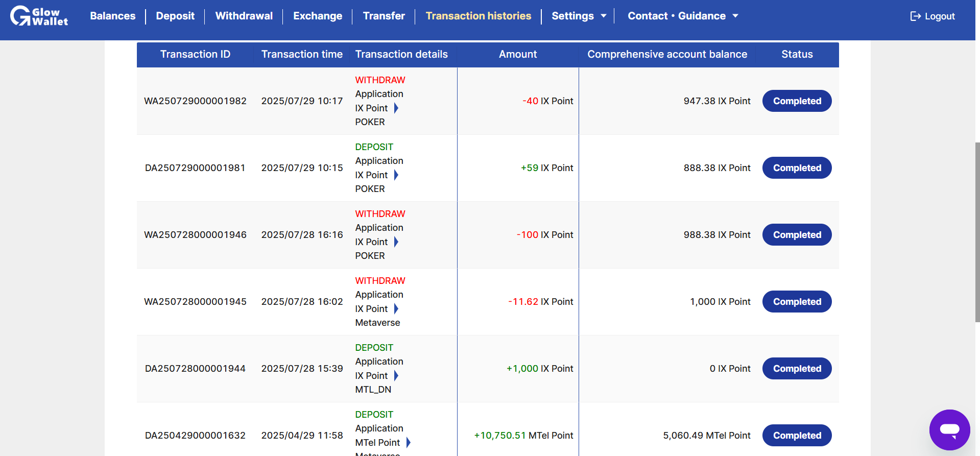Click arrow beside IX Point in Metaverse withdraw row
Viewport: 980px width, 456px height.
[396, 309]
